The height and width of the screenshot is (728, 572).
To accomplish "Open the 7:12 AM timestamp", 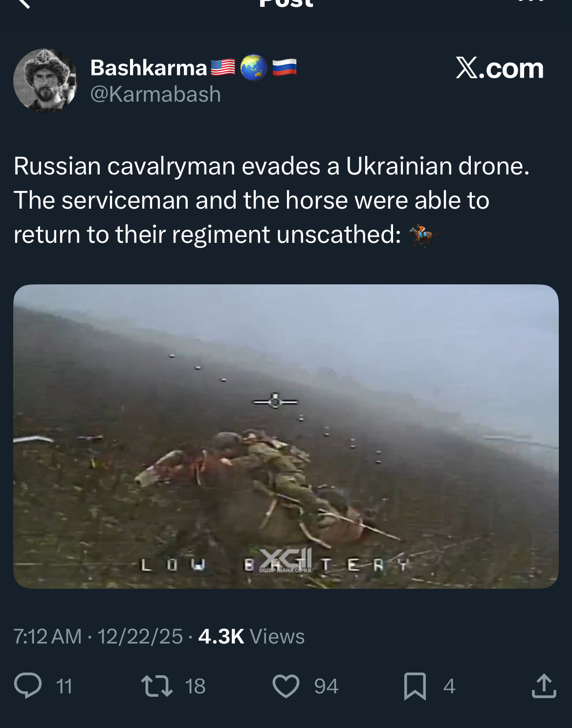I will (47, 636).
